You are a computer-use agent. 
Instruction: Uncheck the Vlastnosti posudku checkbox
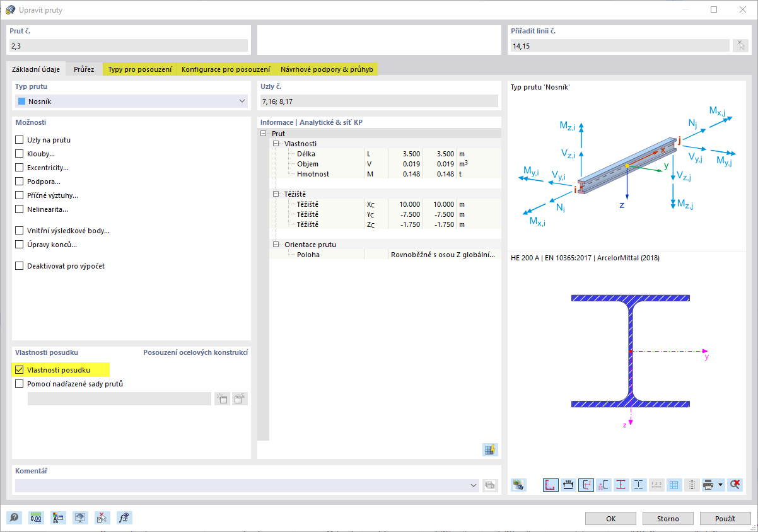tap(19, 370)
